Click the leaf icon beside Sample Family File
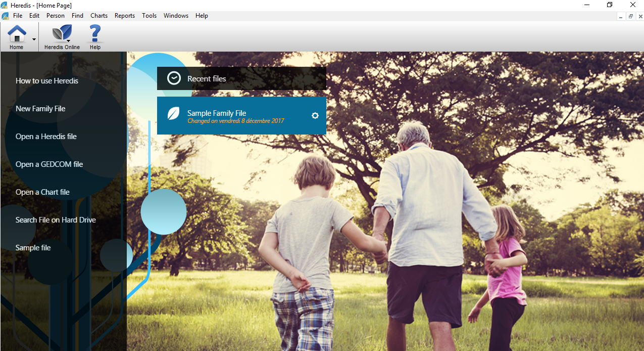This screenshot has width=644, height=351. pos(173,113)
